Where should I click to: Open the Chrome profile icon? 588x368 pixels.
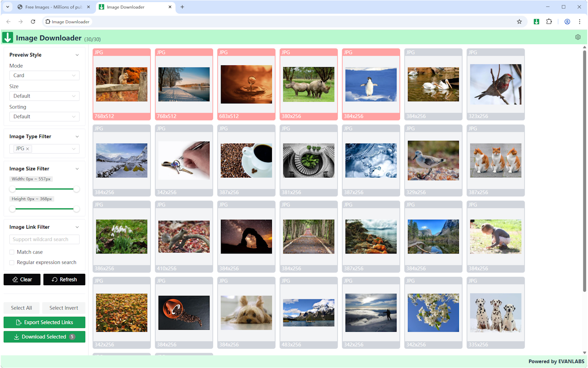567,22
